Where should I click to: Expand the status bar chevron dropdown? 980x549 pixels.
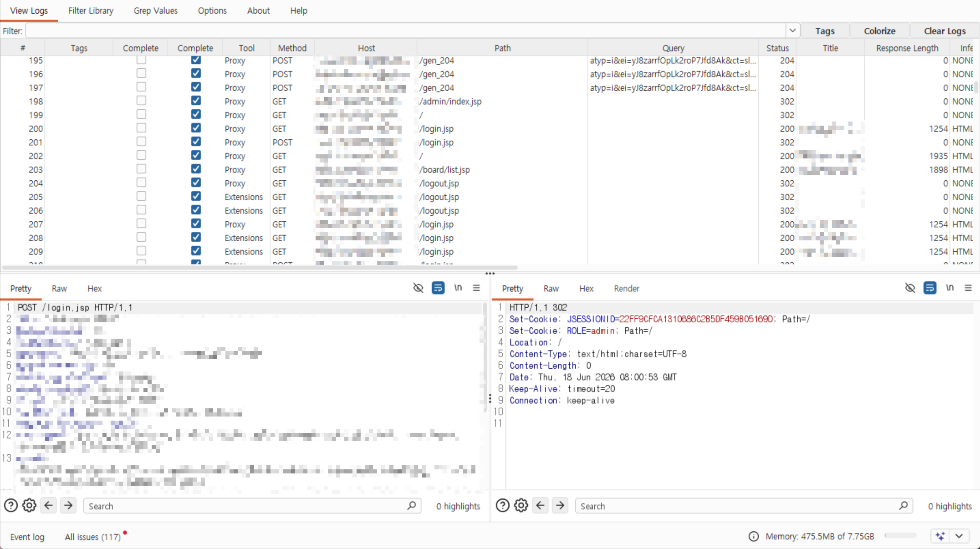959,536
